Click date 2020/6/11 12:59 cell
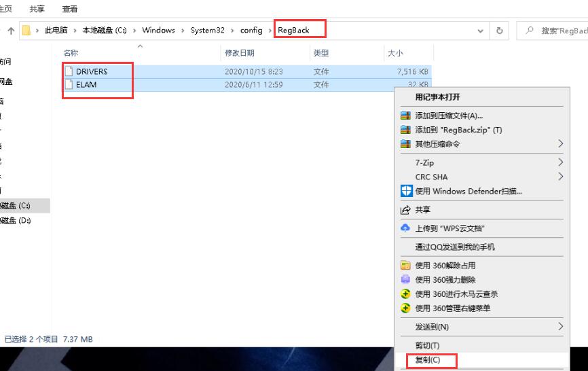The height and width of the screenshot is (371, 588). tap(253, 85)
